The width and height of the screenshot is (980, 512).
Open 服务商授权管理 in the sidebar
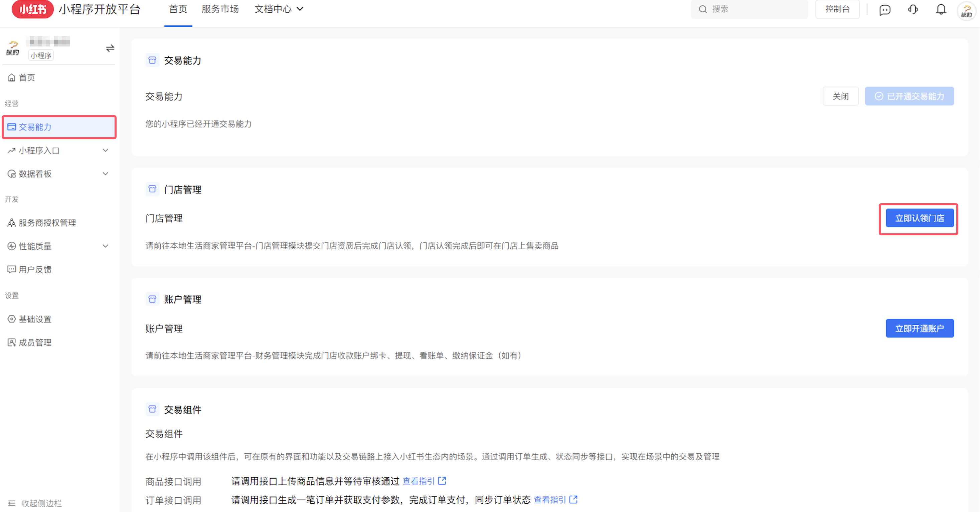click(47, 223)
